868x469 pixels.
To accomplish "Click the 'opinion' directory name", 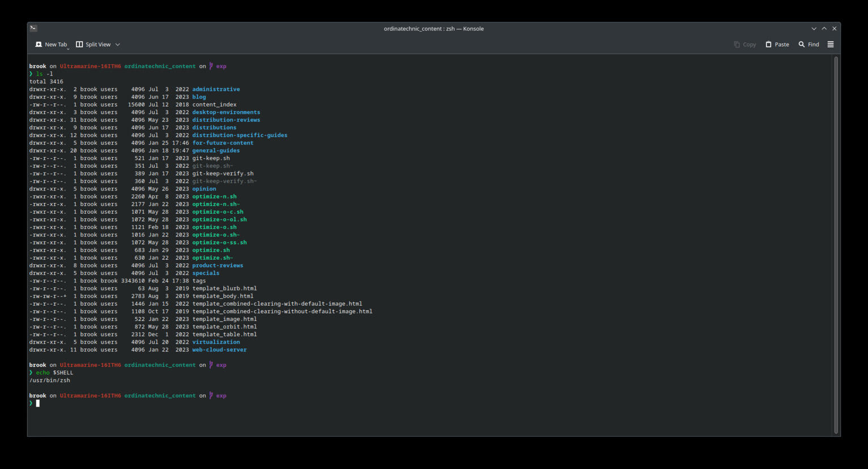I will click(204, 189).
